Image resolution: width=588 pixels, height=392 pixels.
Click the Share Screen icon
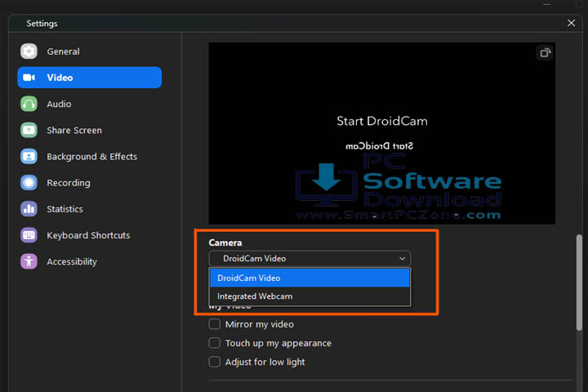29,130
